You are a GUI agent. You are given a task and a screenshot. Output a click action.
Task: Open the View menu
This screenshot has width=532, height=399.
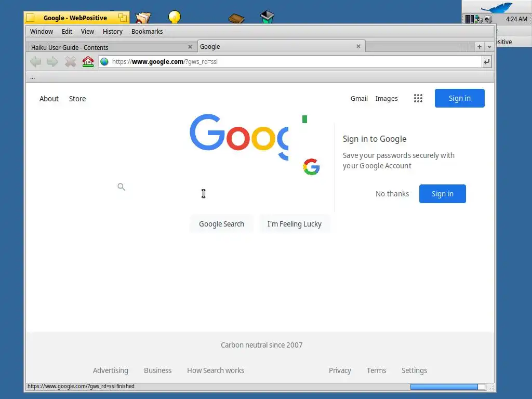[x=87, y=32]
